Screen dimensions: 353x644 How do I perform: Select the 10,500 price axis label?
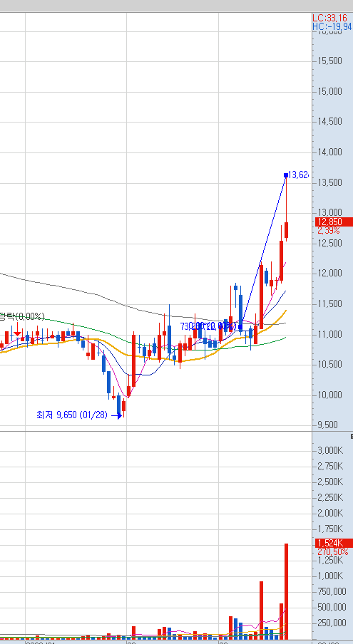point(329,365)
